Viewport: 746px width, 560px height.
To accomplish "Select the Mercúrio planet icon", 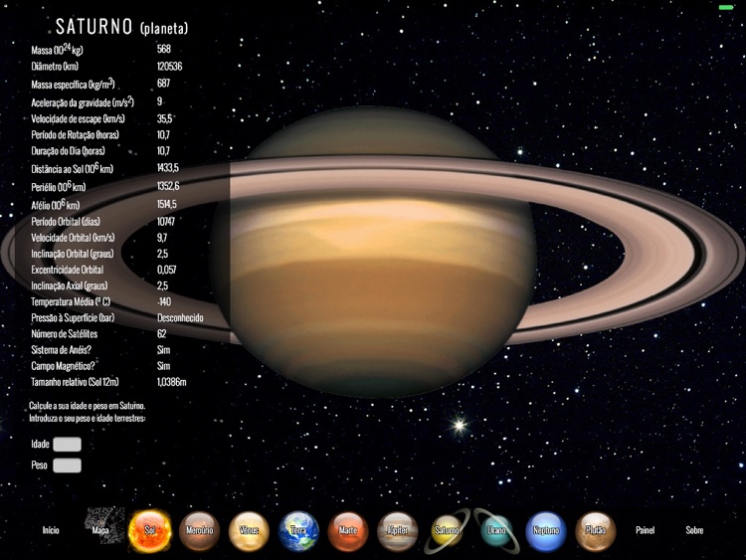I will pyautogui.click(x=199, y=530).
